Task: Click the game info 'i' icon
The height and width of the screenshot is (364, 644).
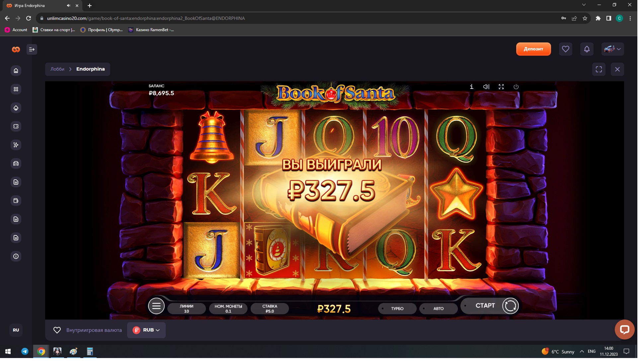Action: pyautogui.click(x=471, y=87)
